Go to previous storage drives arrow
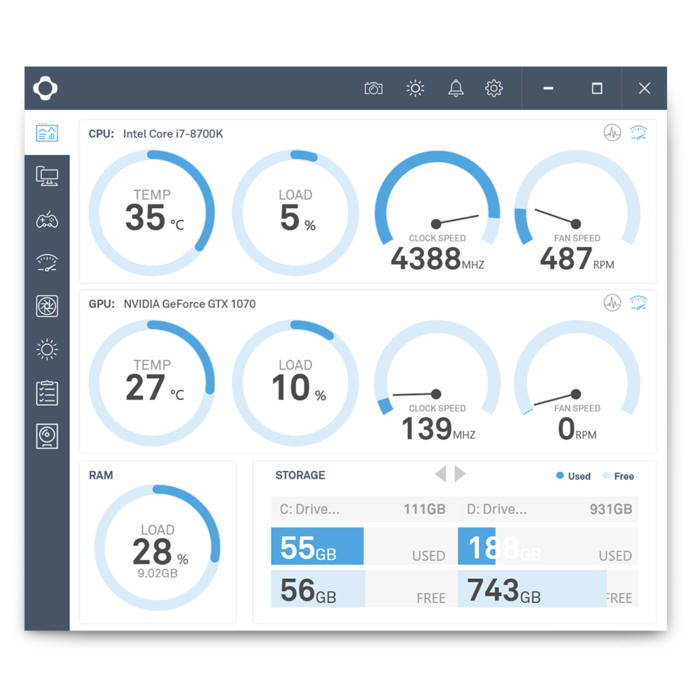This screenshot has width=700, height=700. tap(441, 474)
